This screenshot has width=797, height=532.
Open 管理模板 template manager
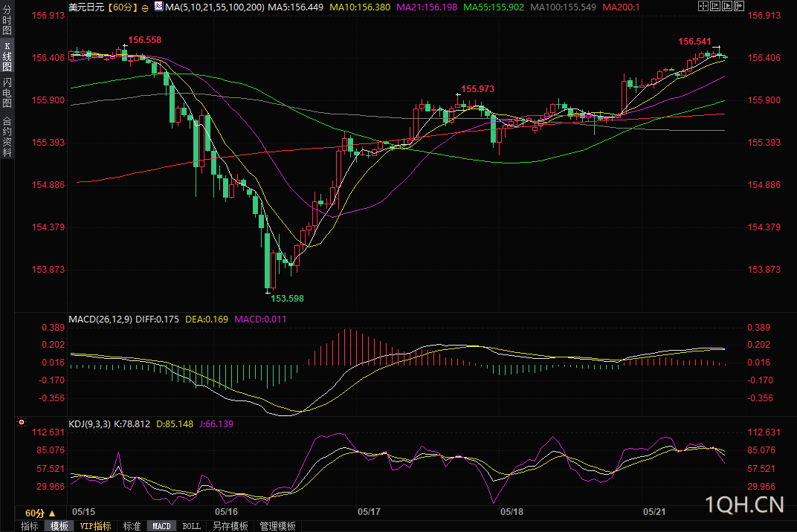click(277, 526)
